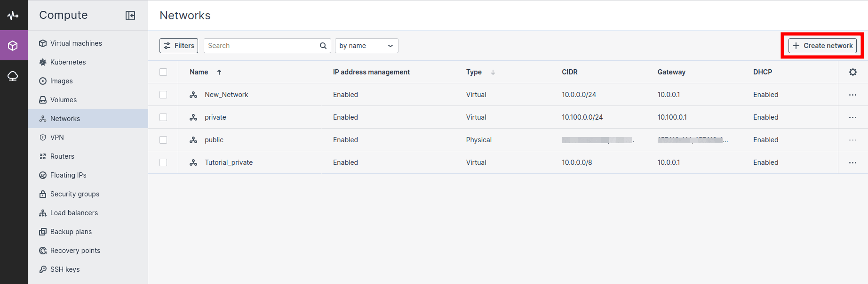Screen dimensions: 868x284
Task: Open the public network details
Action: (x=214, y=140)
